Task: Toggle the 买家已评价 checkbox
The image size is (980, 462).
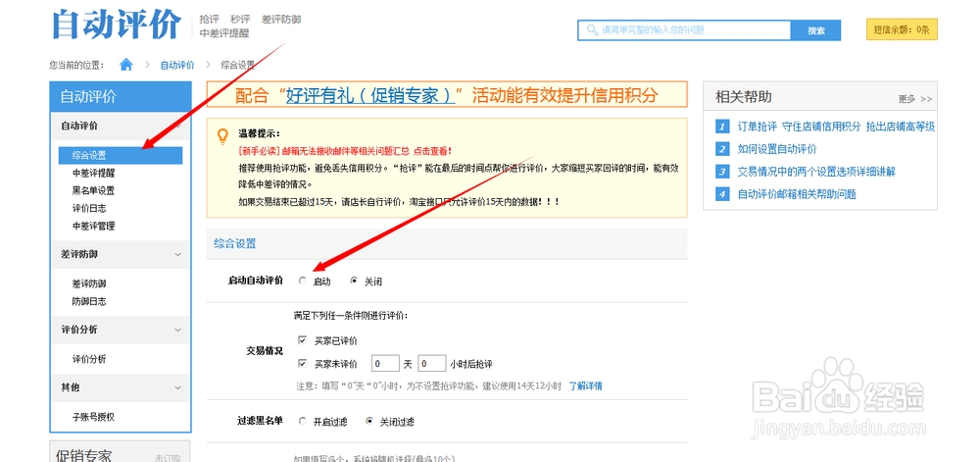Action: (x=302, y=340)
